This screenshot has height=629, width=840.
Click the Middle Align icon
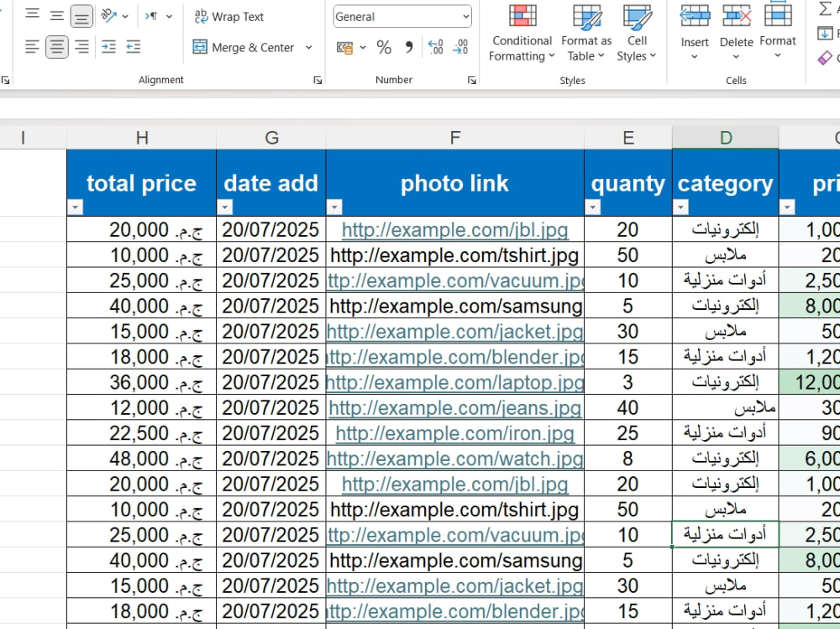coord(57,16)
